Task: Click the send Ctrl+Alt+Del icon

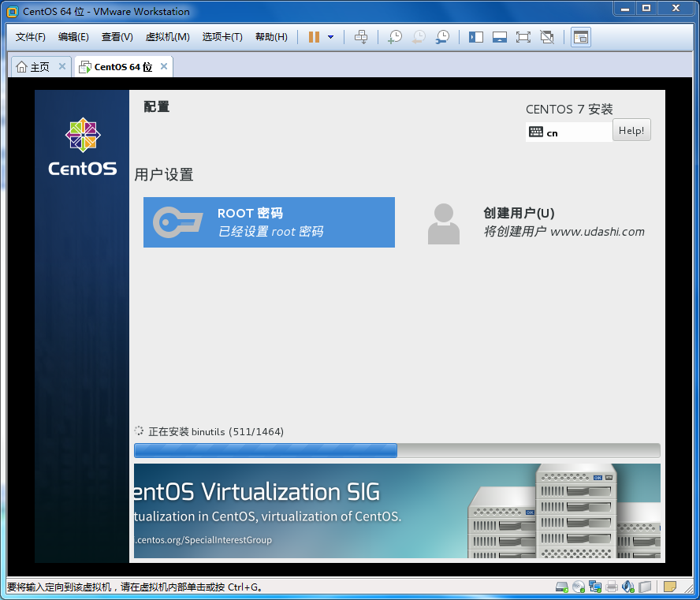Action: [x=361, y=37]
